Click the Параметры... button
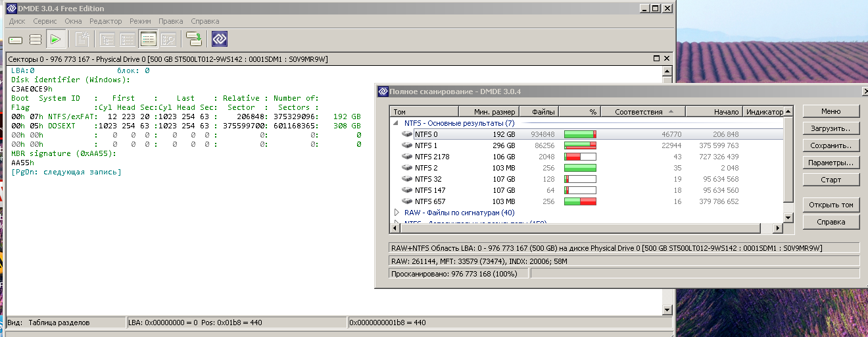 click(x=831, y=163)
